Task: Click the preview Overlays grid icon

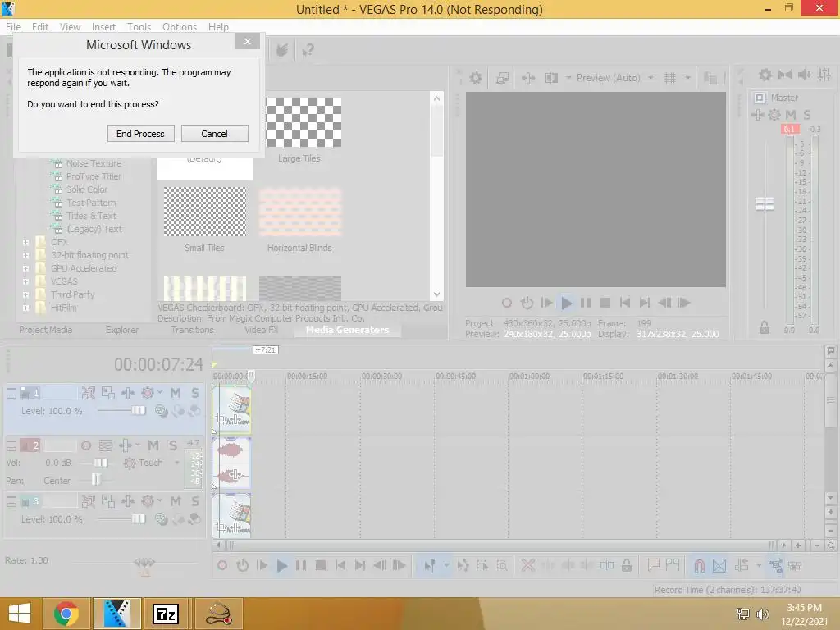Action: (x=669, y=78)
